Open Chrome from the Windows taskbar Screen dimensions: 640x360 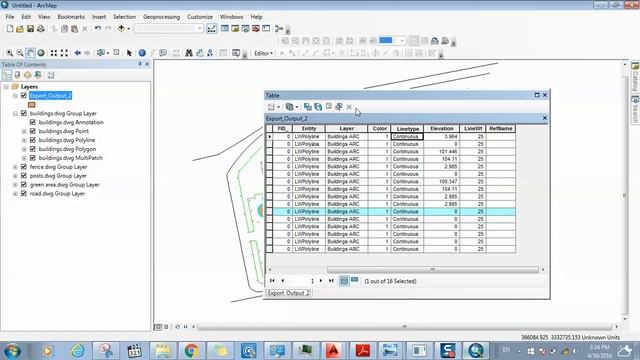(x=191, y=351)
